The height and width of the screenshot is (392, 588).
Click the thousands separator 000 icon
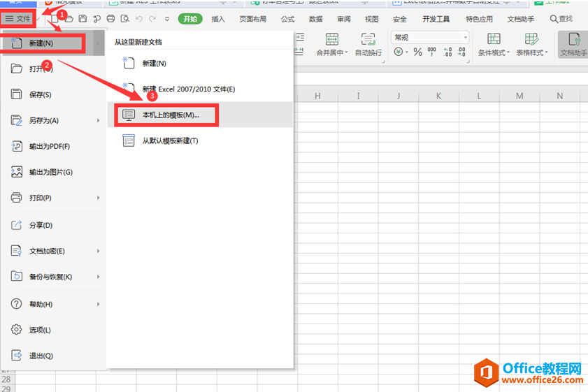(431, 51)
